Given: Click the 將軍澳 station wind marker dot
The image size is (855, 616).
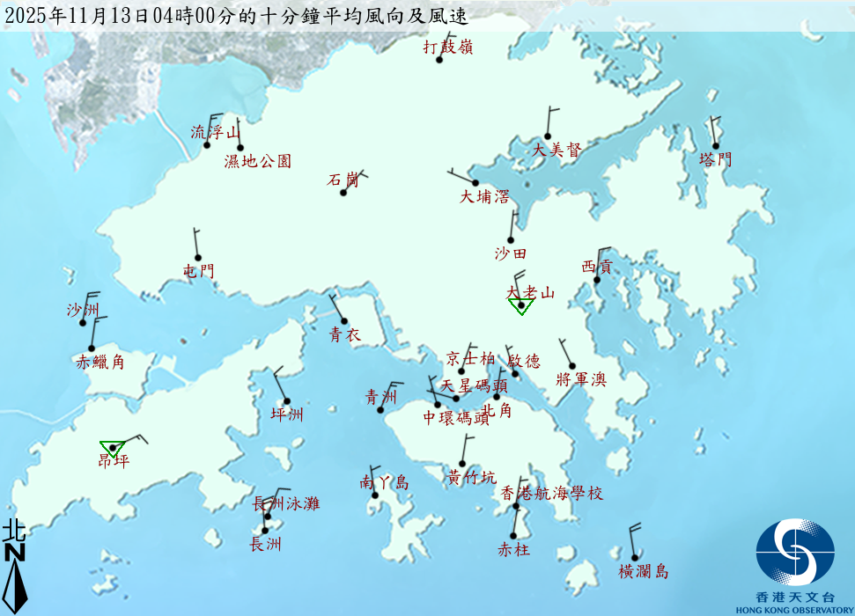Looking at the screenshot, I should [x=572, y=365].
